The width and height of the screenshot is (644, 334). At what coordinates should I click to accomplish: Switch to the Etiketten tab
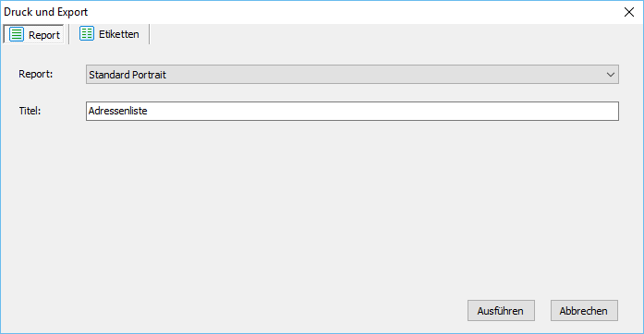[x=110, y=34]
